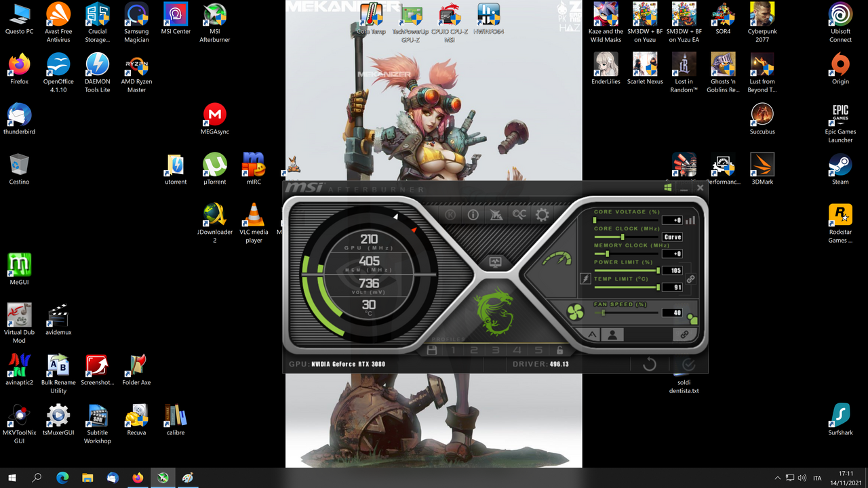Select Afterburner profile slot 3

(496, 350)
